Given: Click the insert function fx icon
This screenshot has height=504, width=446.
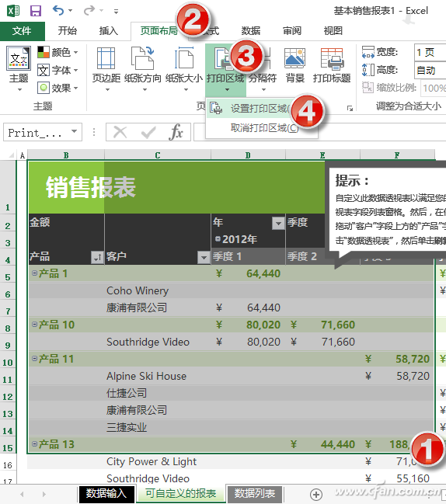Looking at the screenshot, I should [x=176, y=132].
